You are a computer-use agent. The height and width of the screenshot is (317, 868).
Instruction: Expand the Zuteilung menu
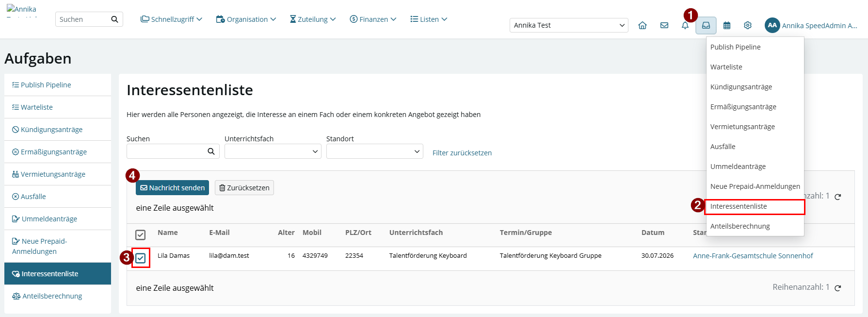pyautogui.click(x=313, y=19)
